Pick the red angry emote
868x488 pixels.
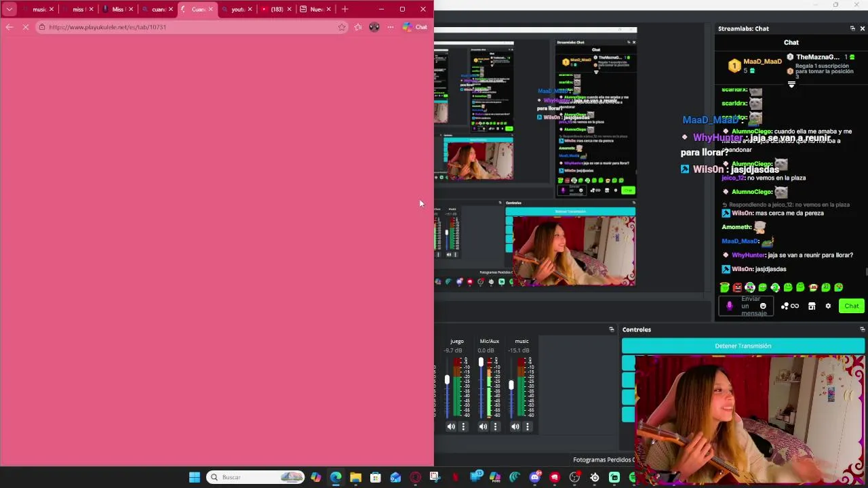point(737,287)
